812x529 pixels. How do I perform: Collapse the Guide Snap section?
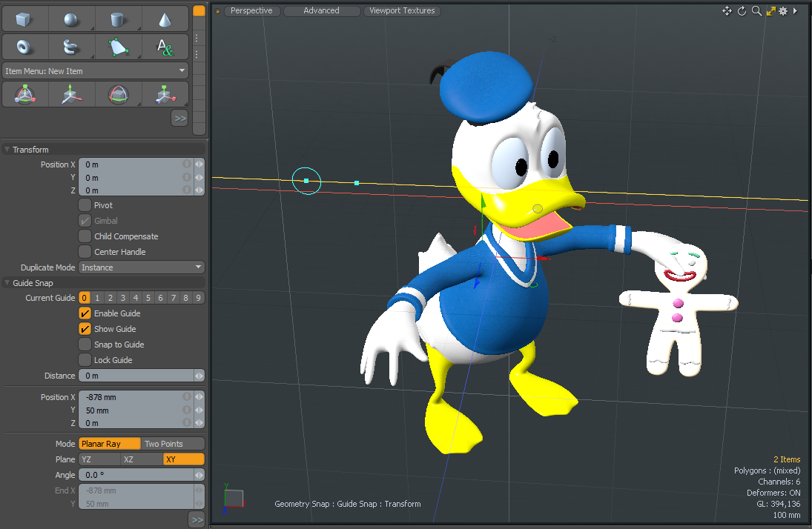[x=7, y=283]
